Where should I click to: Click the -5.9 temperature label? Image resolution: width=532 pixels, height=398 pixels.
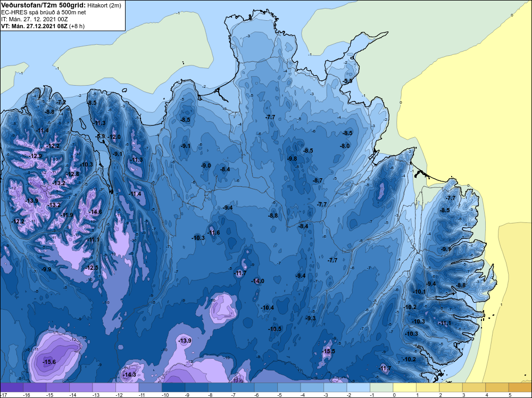(x=101, y=136)
